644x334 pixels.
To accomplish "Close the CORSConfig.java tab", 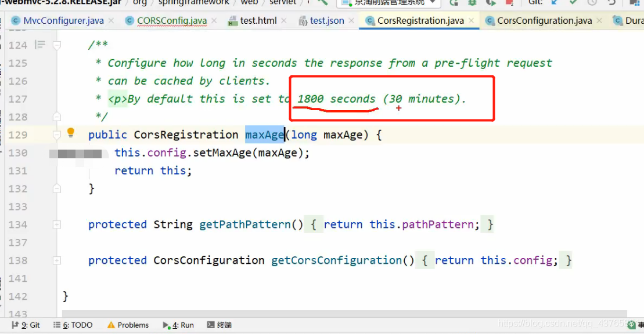I will click(x=214, y=20).
